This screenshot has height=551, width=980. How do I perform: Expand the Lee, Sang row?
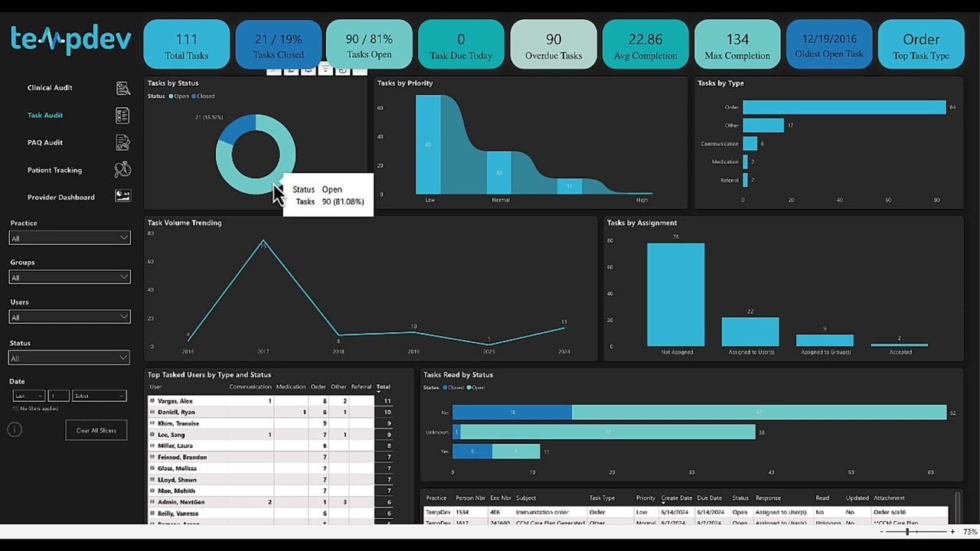[x=152, y=435]
